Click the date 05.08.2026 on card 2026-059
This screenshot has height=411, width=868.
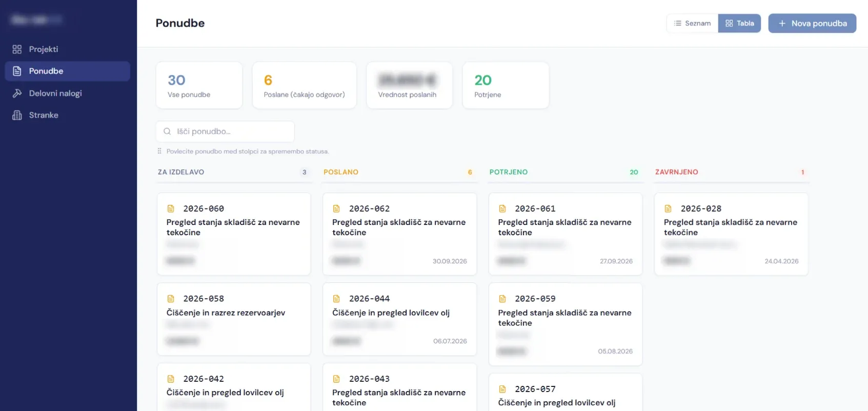615,352
